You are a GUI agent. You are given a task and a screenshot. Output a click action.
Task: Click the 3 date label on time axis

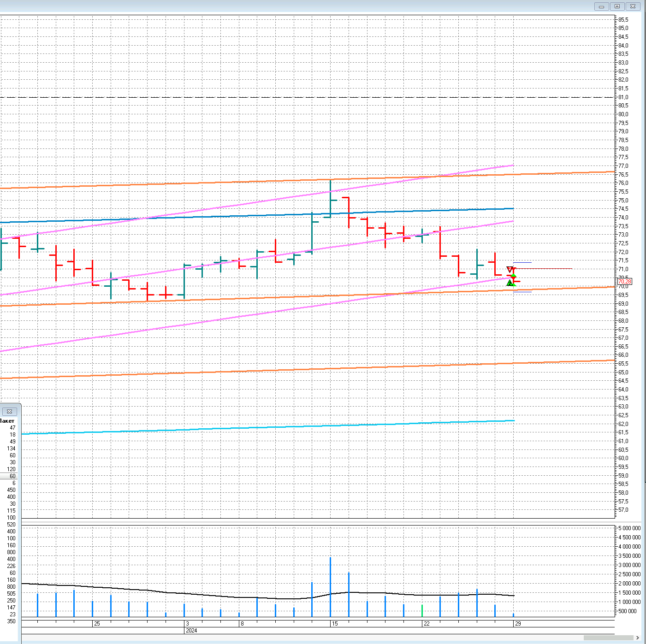click(x=187, y=624)
